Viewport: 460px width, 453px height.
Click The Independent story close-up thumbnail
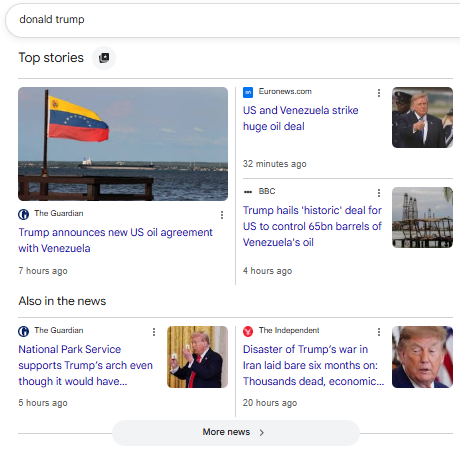tap(422, 357)
